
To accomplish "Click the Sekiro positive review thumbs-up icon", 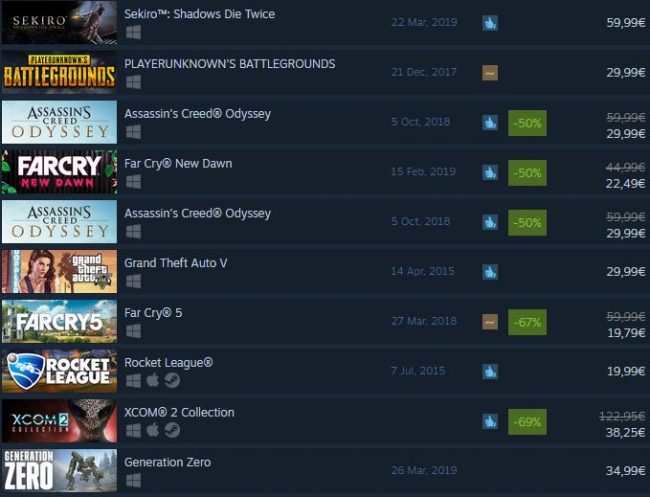I will pos(490,23).
